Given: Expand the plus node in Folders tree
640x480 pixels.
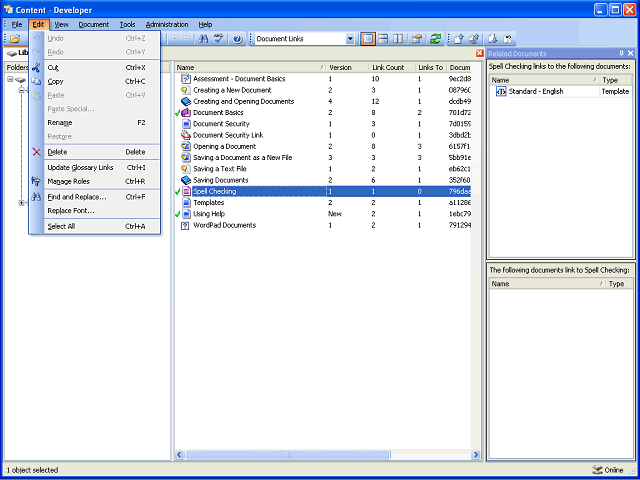Looking at the screenshot, I should coord(21,202).
